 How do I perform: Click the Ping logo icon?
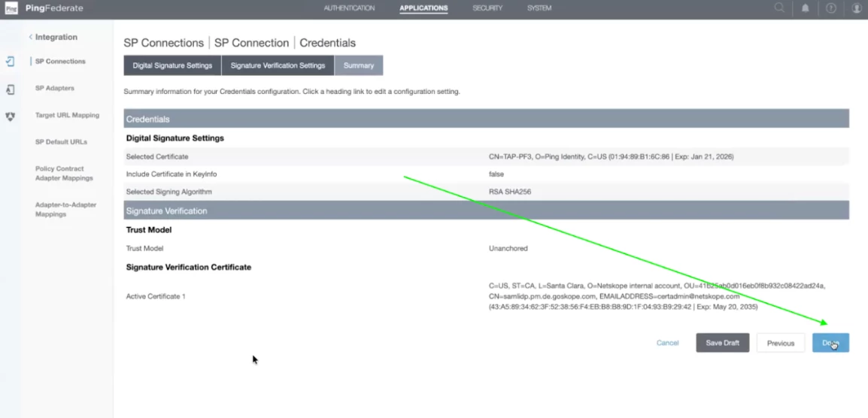(x=11, y=8)
